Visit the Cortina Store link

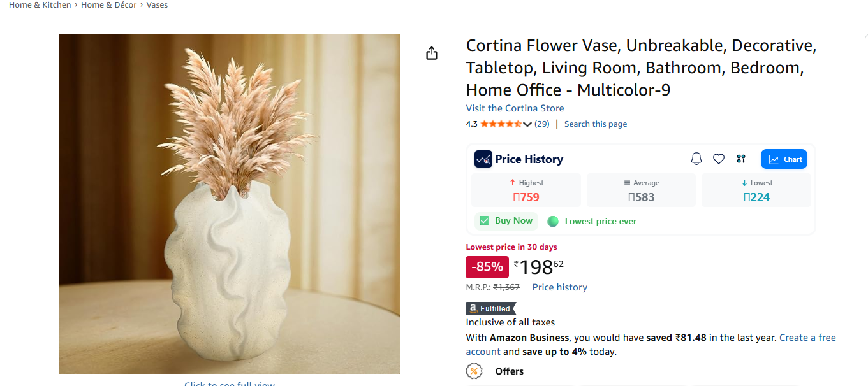pyautogui.click(x=515, y=108)
